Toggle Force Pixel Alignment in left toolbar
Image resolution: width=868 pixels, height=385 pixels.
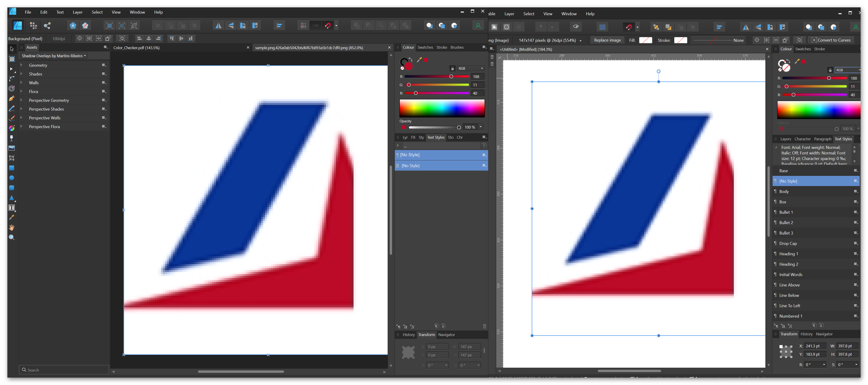tap(303, 26)
